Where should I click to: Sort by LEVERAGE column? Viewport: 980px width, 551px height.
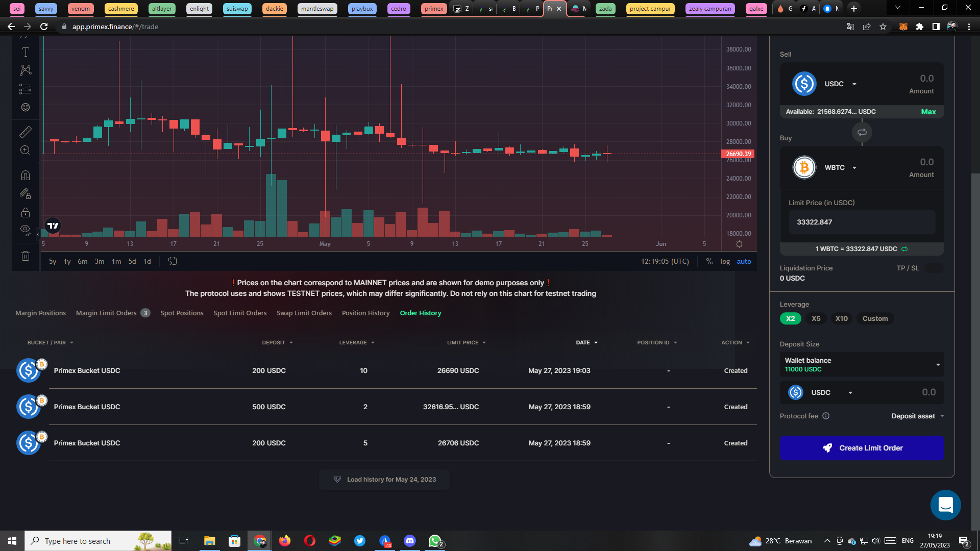click(x=357, y=343)
